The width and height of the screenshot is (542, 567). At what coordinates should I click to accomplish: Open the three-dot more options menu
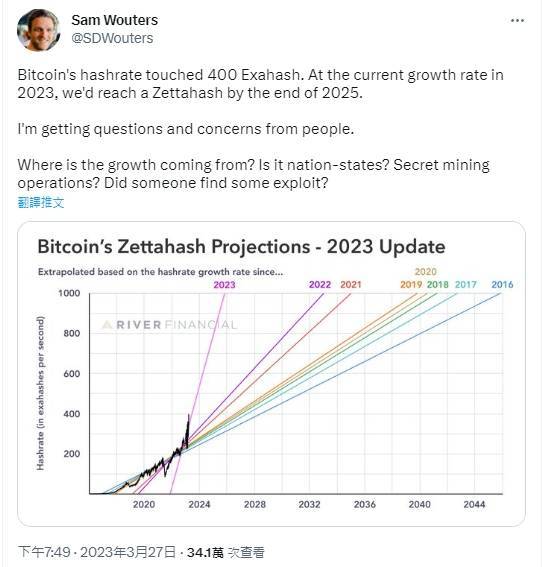pos(517,21)
